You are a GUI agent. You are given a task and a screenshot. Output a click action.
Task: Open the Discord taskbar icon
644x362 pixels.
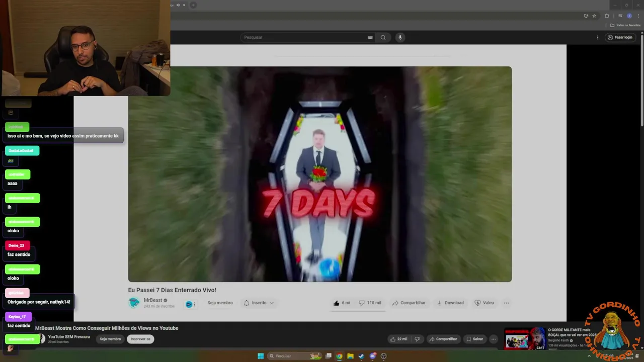(x=372, y=356)
